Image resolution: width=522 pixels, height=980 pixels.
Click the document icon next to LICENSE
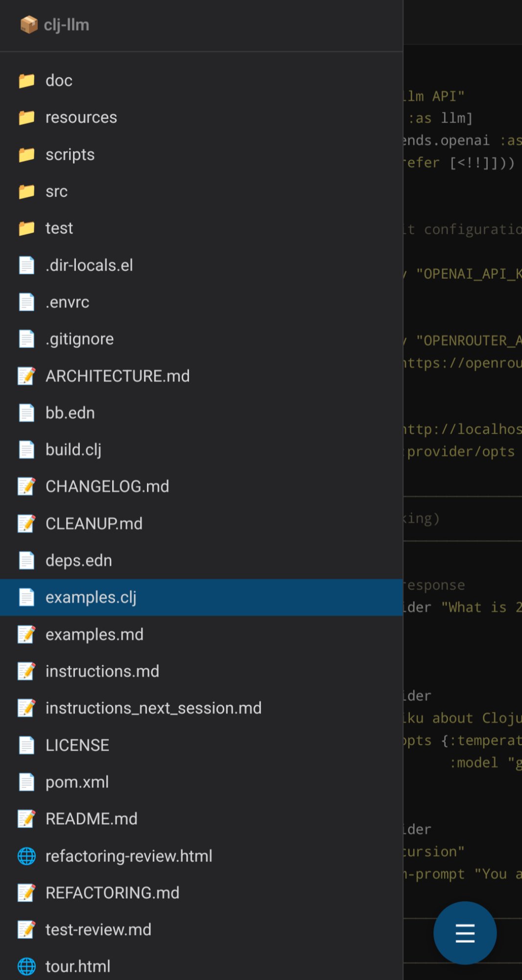[26, 745]
